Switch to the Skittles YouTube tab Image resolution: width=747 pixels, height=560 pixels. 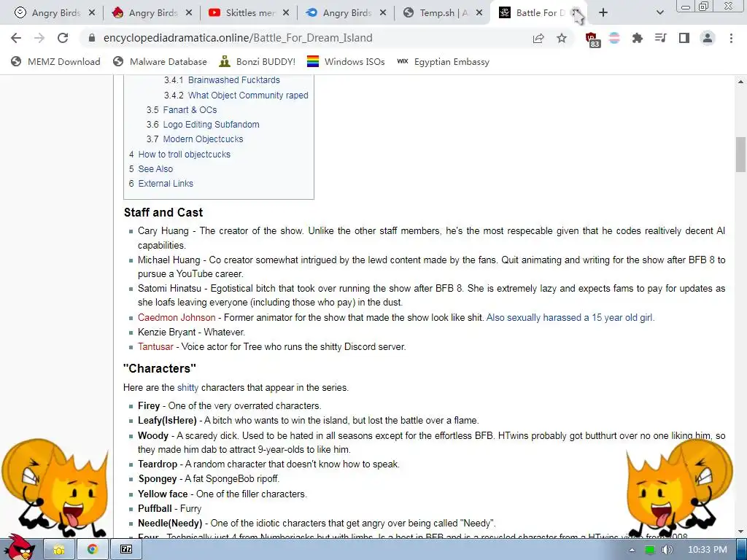pyautogui.click(x=249, y=13)
